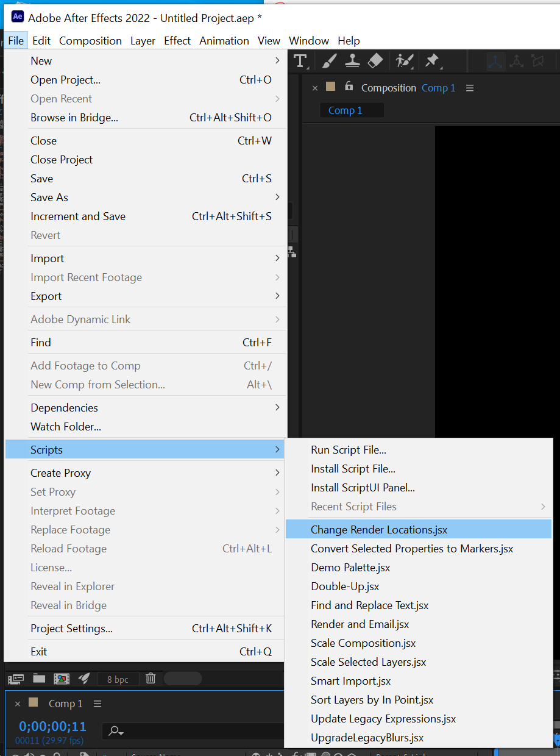Expand the Save As submenu

pyautogui.click(x=145, y=198)
